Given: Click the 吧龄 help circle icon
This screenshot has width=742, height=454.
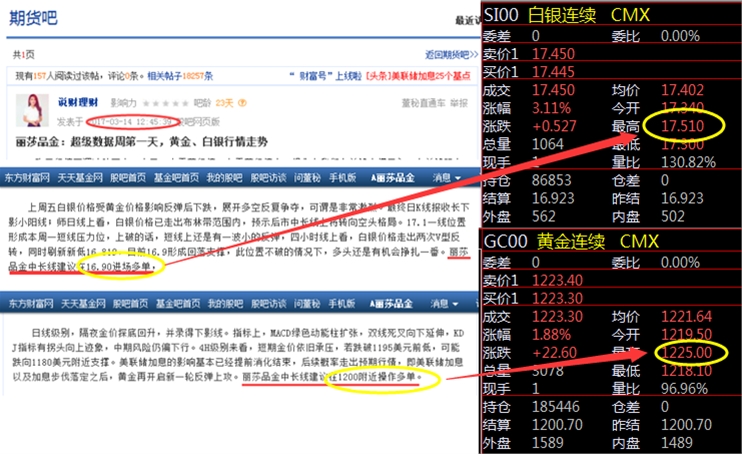Looking at the screenshot, I should coord(242,103).
